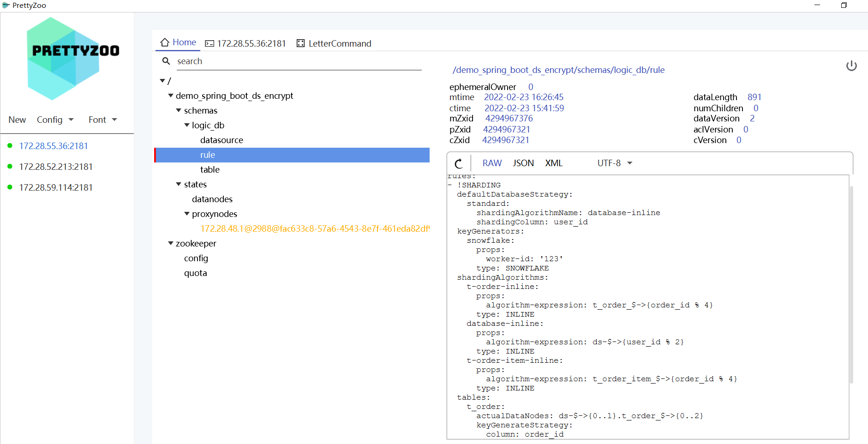Click the PrettyZoo logo image
This screenshot has width=868, height=444.
point(73,59)
